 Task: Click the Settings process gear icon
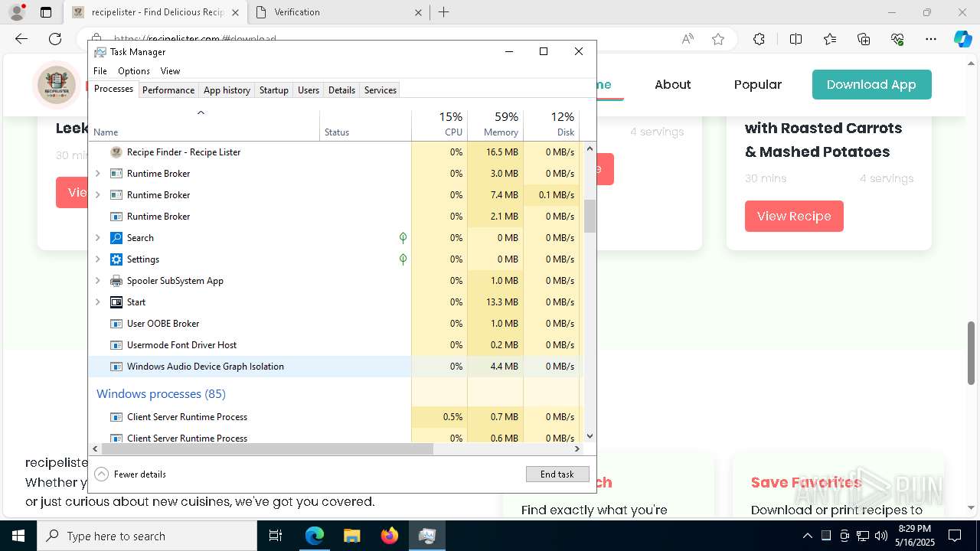116,259
